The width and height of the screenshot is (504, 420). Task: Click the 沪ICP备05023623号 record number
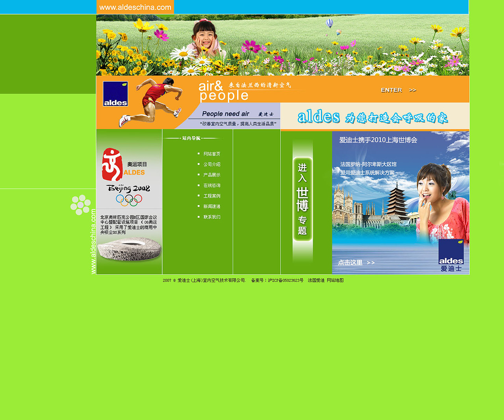click(286, 280)
